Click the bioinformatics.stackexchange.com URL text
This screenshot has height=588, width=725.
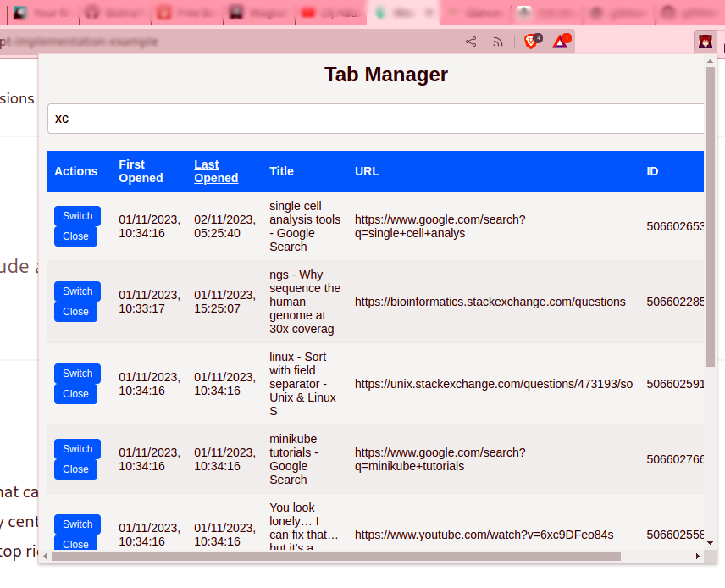coord(490,302)
